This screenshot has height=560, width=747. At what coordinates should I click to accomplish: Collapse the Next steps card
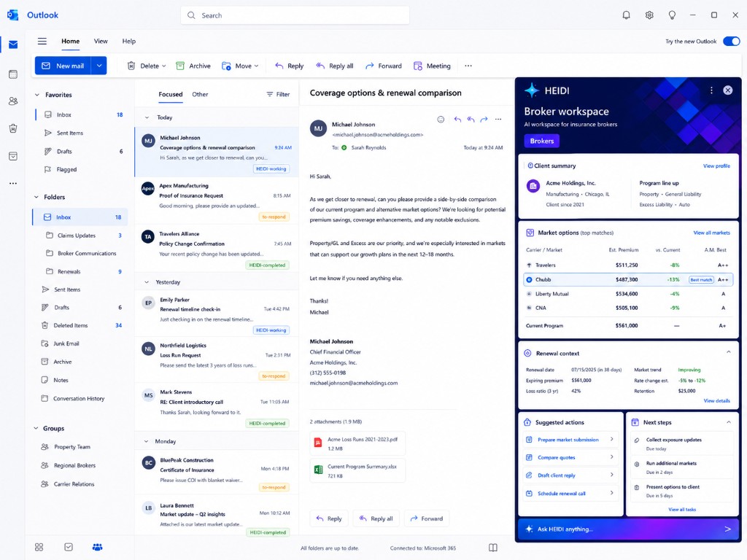pos(729,422)
